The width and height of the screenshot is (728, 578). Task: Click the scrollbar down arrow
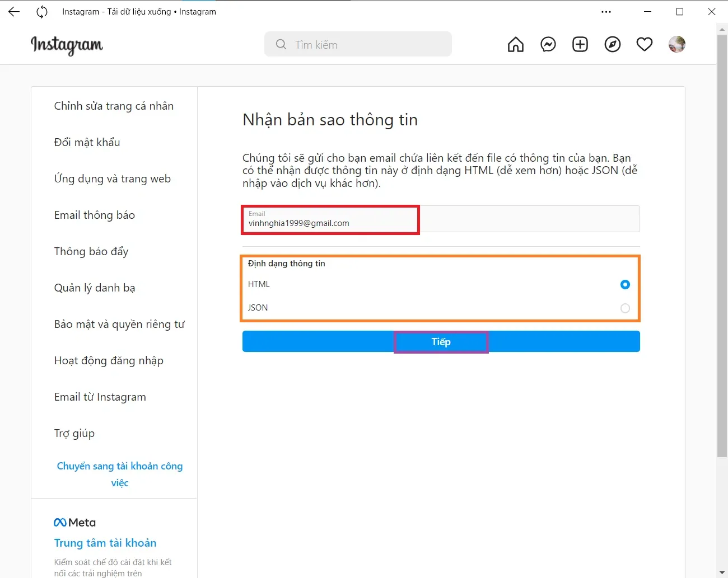tap(722, 572)
